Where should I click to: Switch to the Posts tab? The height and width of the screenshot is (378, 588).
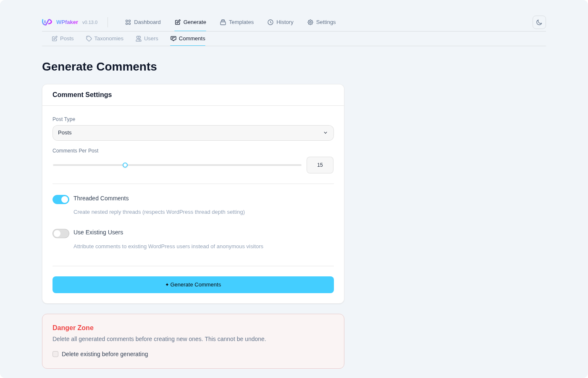click(66, 38)
